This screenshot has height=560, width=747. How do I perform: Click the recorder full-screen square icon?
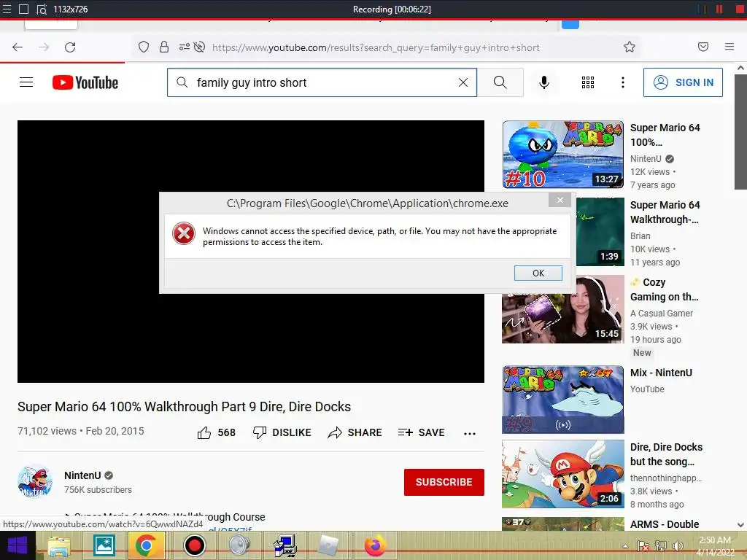(23, 9)
